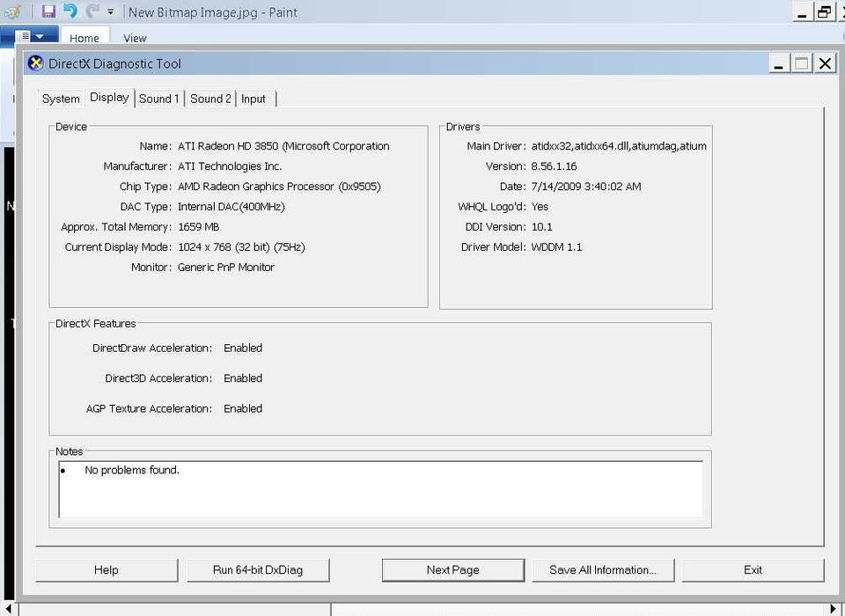Click AGP Texture Acceleration Enabled value

click(x=243, y=408)
